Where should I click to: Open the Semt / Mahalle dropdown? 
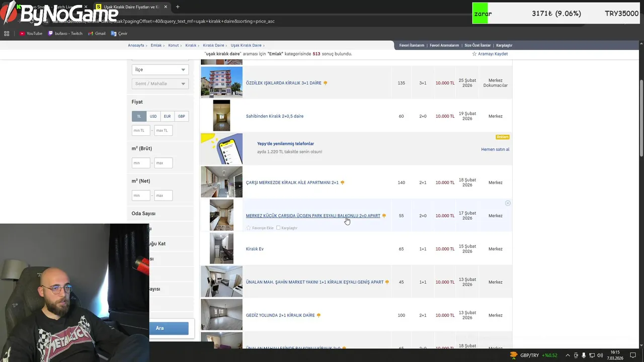tap(160, 83)
